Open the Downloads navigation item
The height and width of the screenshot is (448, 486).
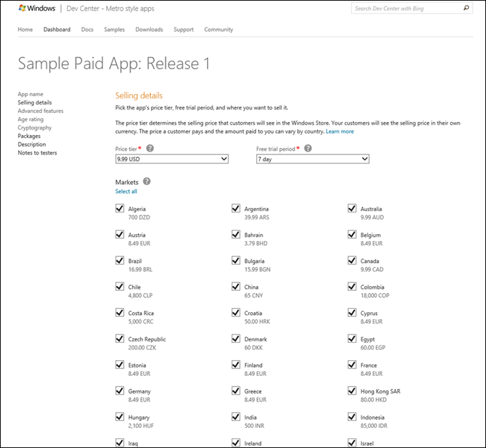click(149, 30)
